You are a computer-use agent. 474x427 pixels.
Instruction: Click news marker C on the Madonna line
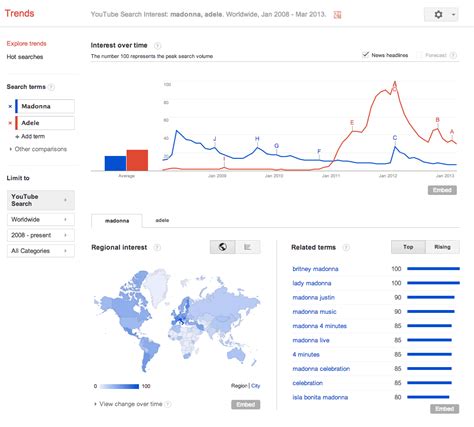[395, 138]
